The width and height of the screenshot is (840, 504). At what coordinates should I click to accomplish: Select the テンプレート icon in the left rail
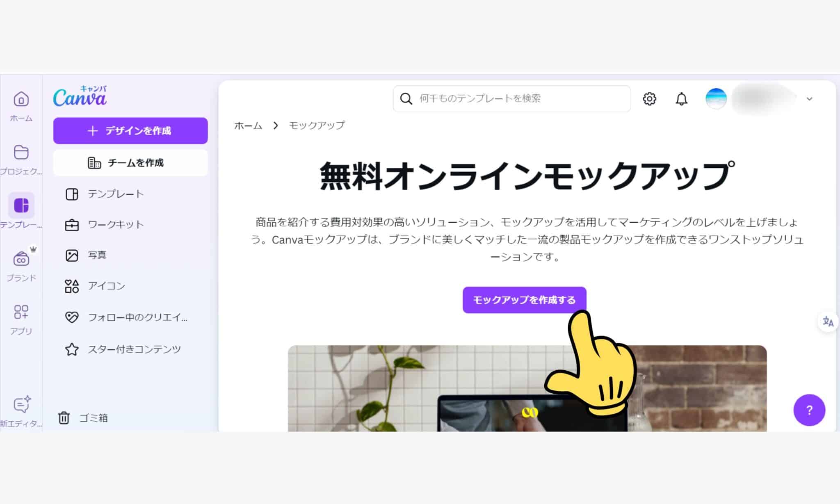click(x=21, y=205)
